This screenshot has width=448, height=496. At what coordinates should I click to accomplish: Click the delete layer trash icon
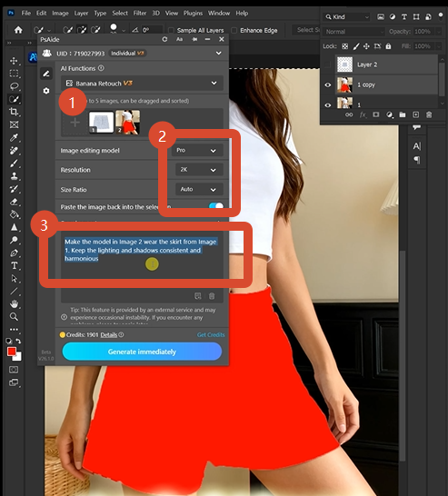pos(429,114)
